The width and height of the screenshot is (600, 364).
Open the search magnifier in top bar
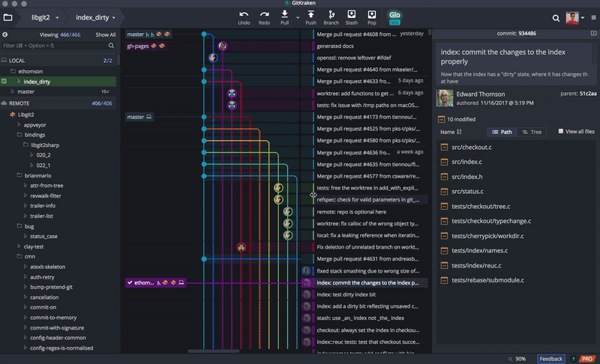556,18
